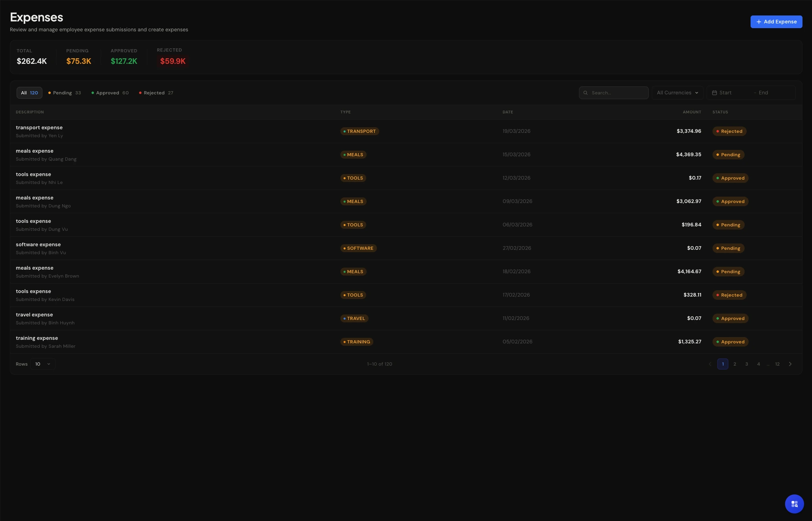The height and width of the screenshot is (521, 812).
Task: Click into the Search field
Action: (617, 93)
